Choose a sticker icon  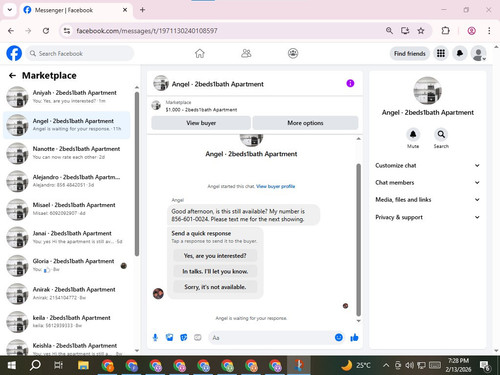pos(184,338)
